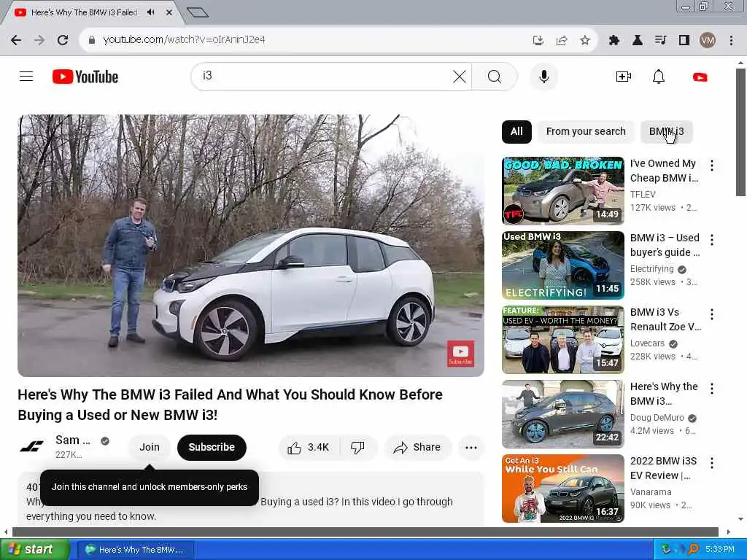747x560 pixels.
Task: Open the Vanarama channel link
Action: point(651,492)
